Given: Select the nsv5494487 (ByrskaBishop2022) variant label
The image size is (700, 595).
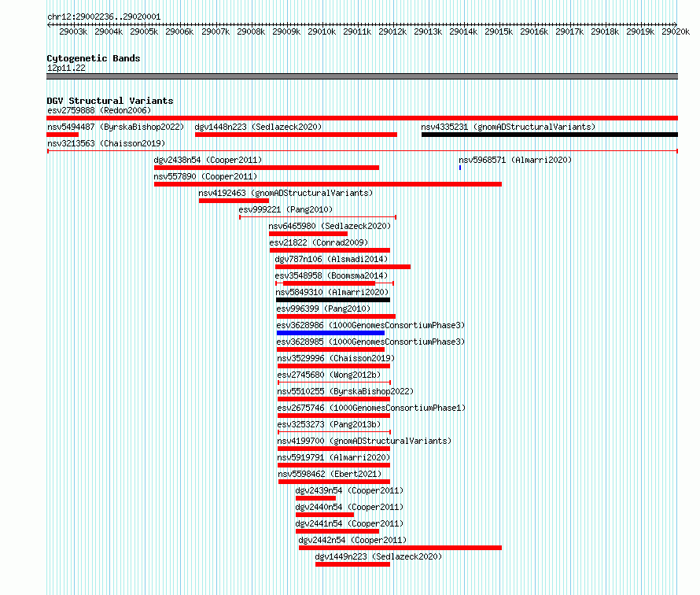Looking at the screenshot, I should (116, 127).
